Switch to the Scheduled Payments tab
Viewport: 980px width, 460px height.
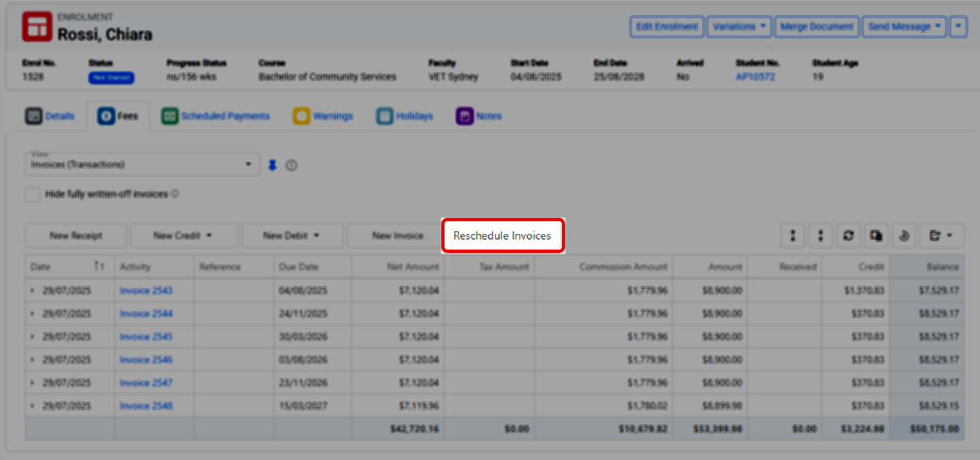(216, 116)
